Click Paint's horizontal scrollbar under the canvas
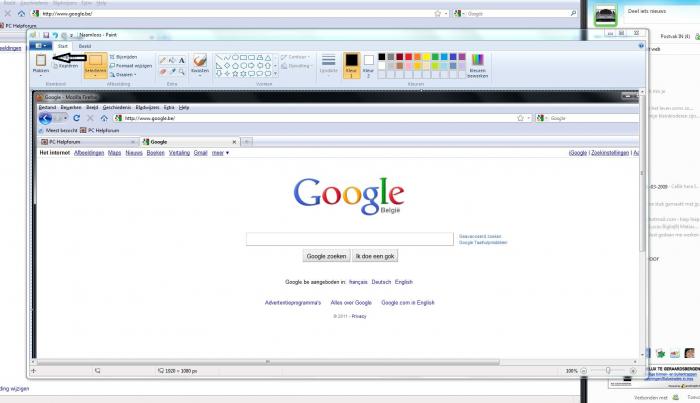 pyautogui.click(x=268, y=362)
